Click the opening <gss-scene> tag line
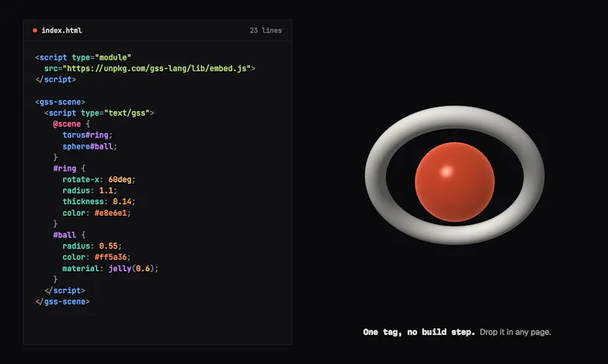The width and height of the screenshot is (608, 364). [60, 102]
